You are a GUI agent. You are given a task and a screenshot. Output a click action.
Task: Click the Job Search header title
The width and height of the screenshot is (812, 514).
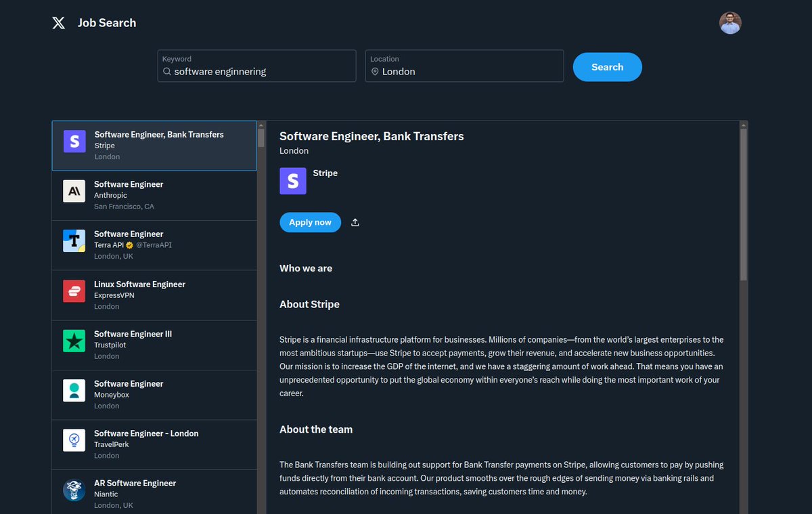(x=107, y=23)
